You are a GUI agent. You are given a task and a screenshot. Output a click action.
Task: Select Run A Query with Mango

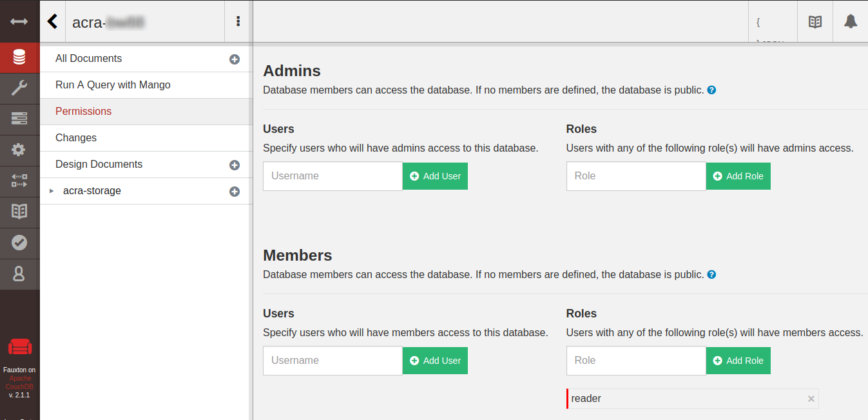click(113, 85)
